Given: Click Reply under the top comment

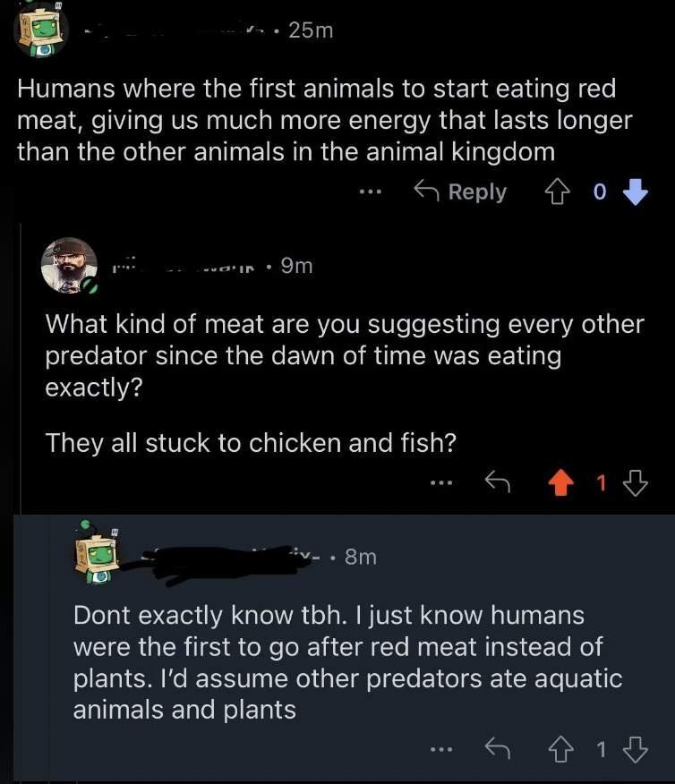Looking at the screenshot, I should (x=461, y=192).
